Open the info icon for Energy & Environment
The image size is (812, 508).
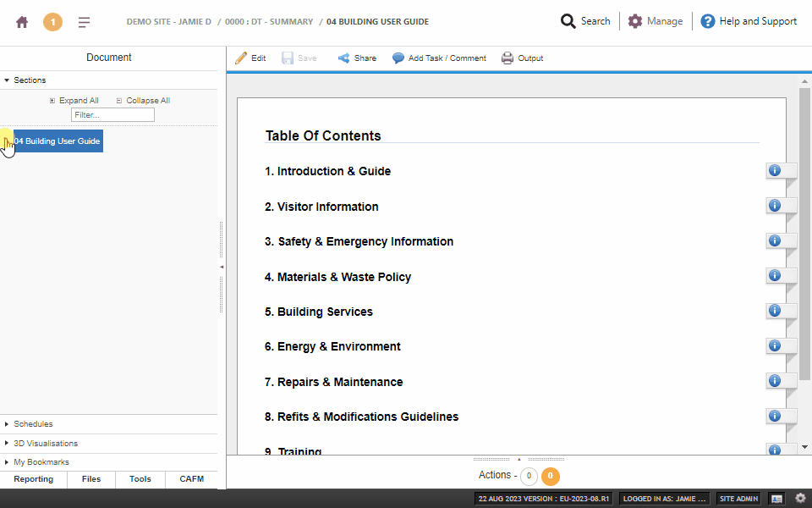click(775, 345)
